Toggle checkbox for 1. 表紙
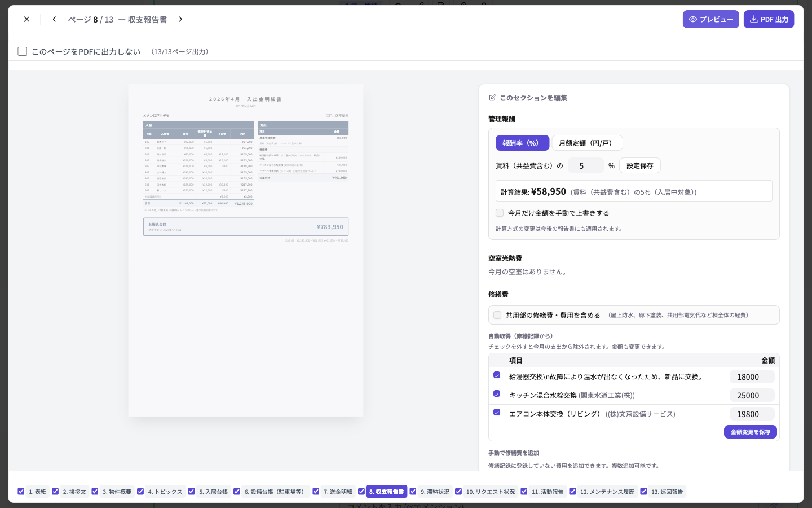This screenshot has width=812, height=508. pyautogui.click(x=21, y=492)
